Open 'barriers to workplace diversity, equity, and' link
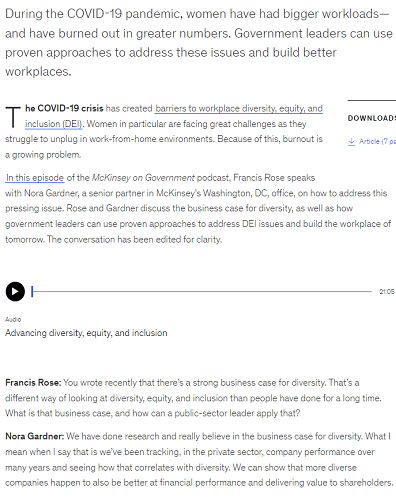Image resolution: width=396 pixels, height=500 pixels. pyautogui.click(x=239, y=109)
